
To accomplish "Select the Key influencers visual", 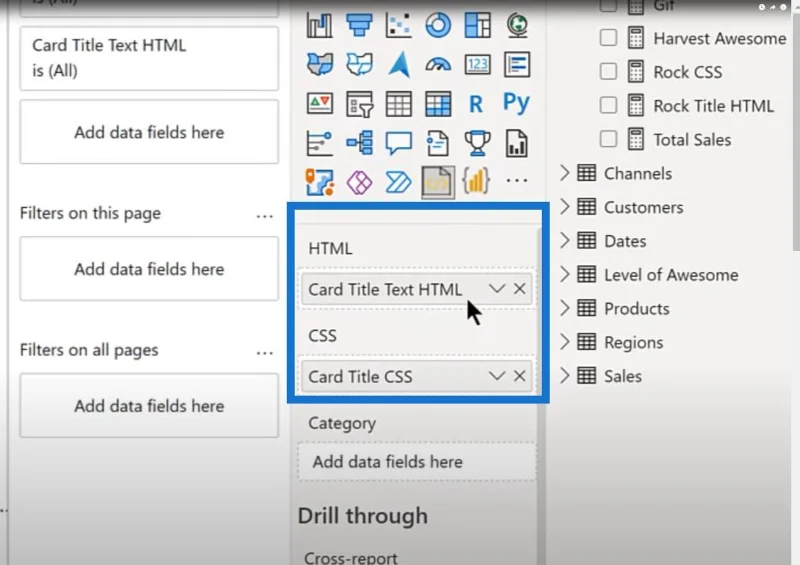I will click(x=319, y=143).
